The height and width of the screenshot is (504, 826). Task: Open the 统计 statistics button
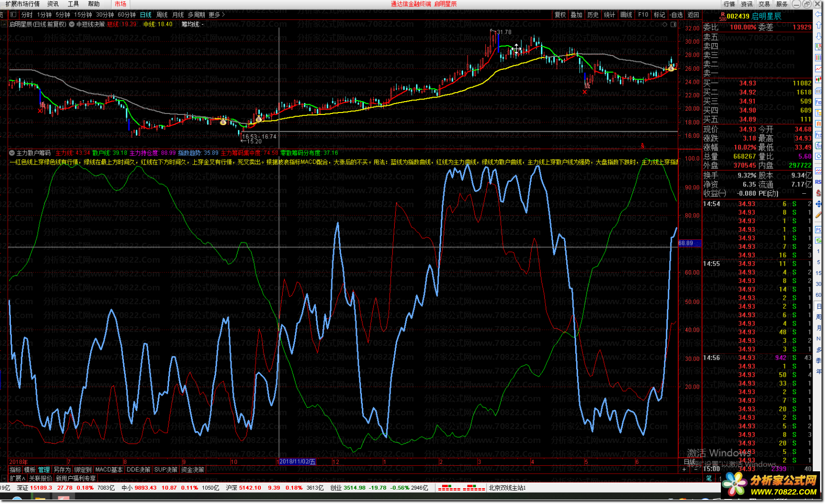pyautogui.click(x=609, y=15)
